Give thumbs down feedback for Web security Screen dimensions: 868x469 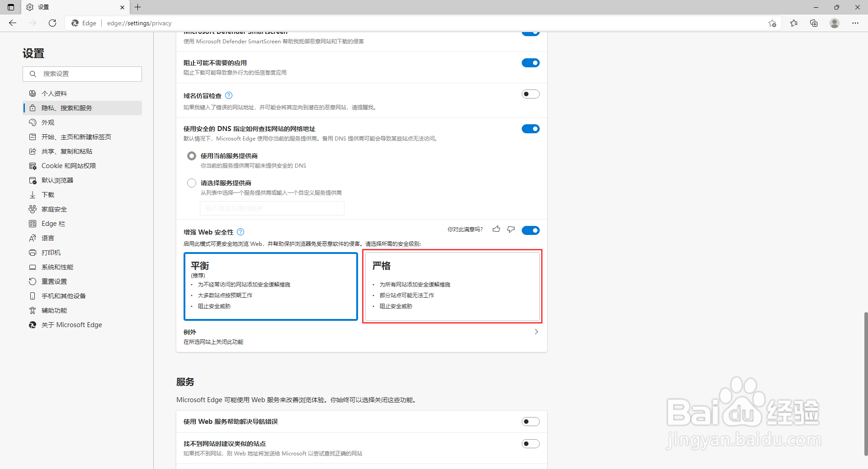[511, 230]
